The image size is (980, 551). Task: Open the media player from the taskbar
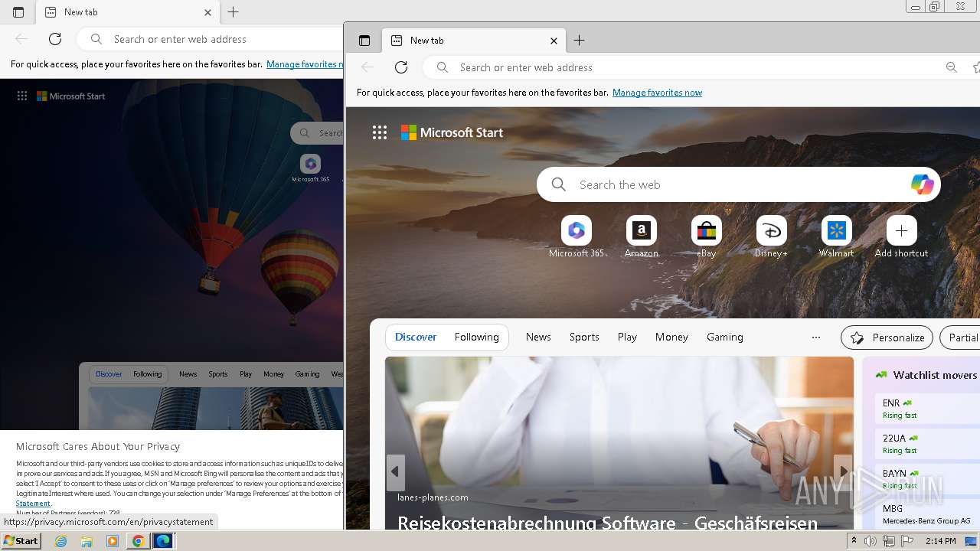tap(113, 541)
